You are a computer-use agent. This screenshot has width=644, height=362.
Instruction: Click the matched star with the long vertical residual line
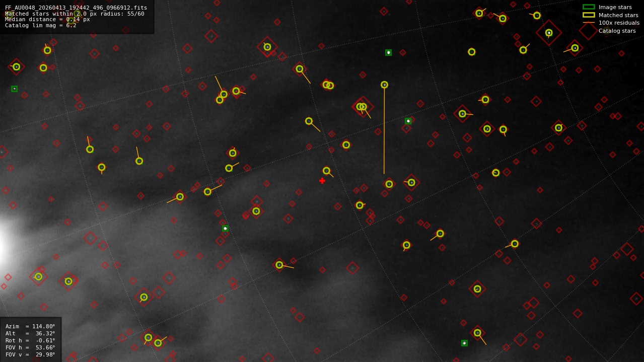click(x=384, y=85)
